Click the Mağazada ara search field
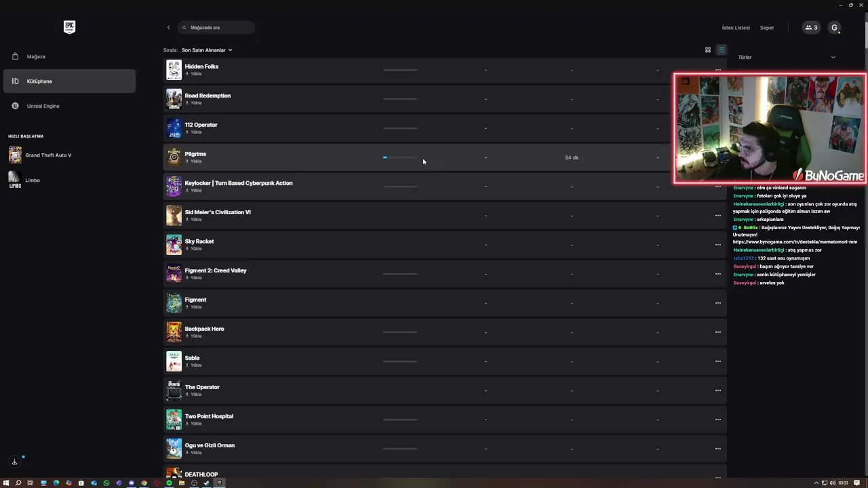Screen dimensions: 868x488 tap(216, 28)
